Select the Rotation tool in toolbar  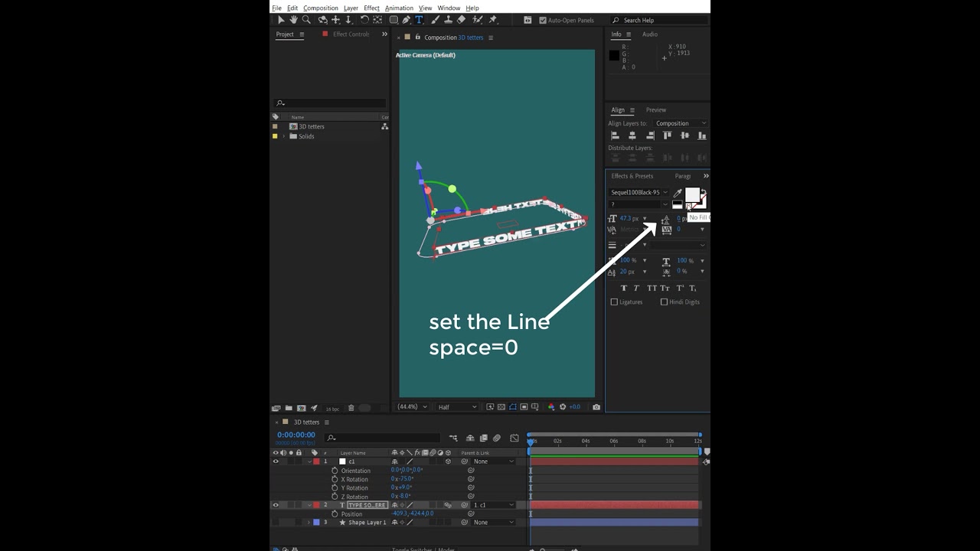364,20
